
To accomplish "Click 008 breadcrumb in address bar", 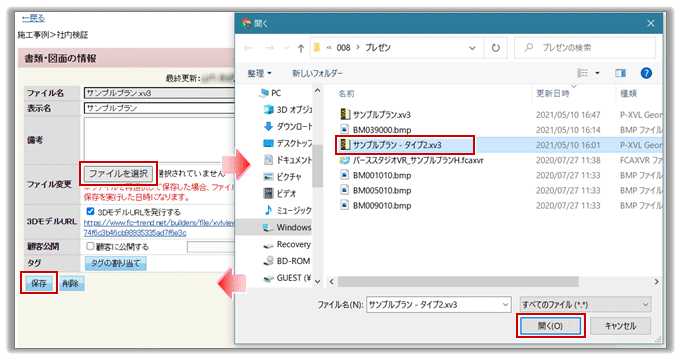I will [x=343, y=48].
